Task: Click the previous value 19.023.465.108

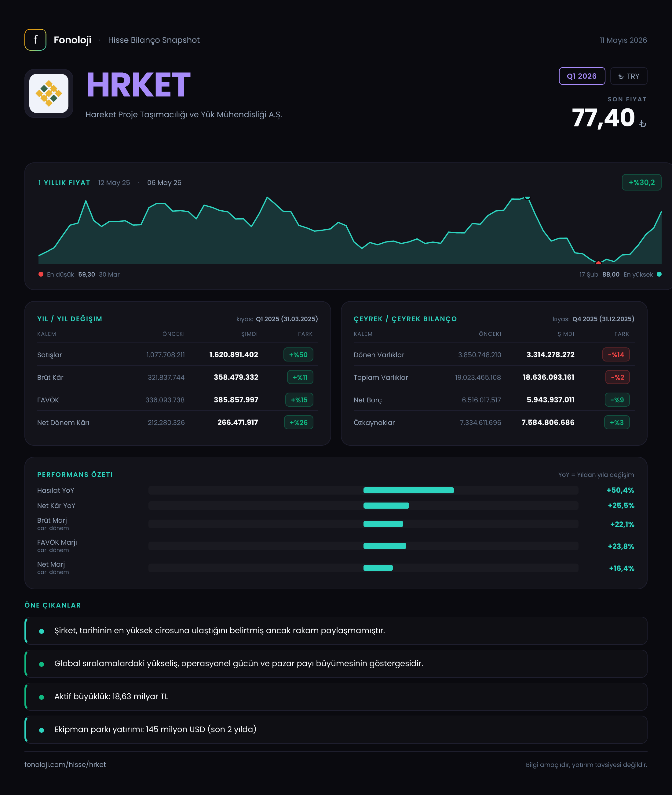Action: (478, 377)
